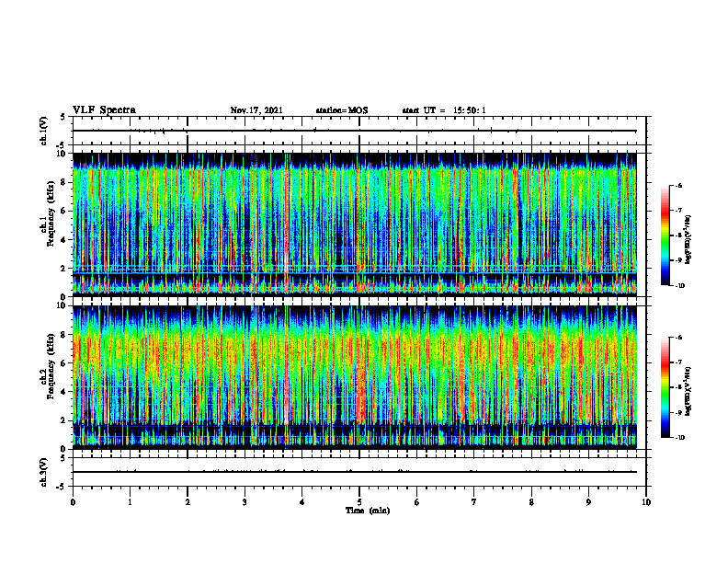Click the ch.1 frequency axis "6" tick label
The width and height of the screenshot is (728, 563).
coord(64,211)
